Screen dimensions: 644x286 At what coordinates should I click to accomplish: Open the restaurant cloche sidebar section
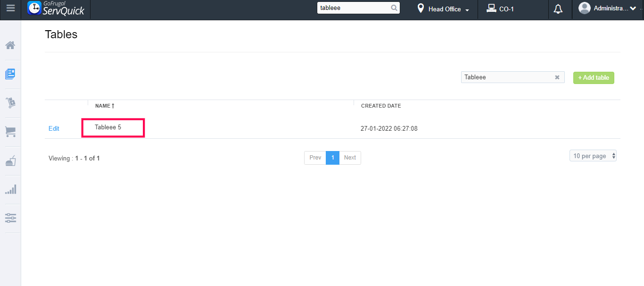(x=10, y=160)
